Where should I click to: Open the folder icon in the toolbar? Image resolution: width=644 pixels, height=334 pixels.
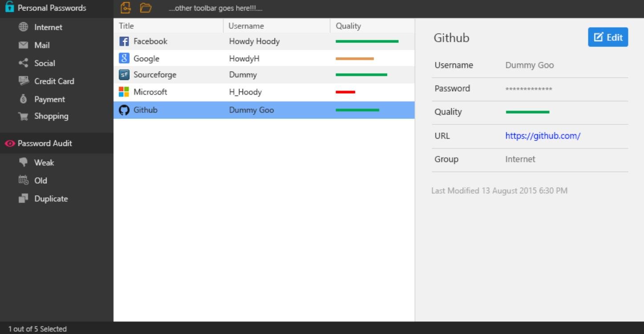coord(146,8)
